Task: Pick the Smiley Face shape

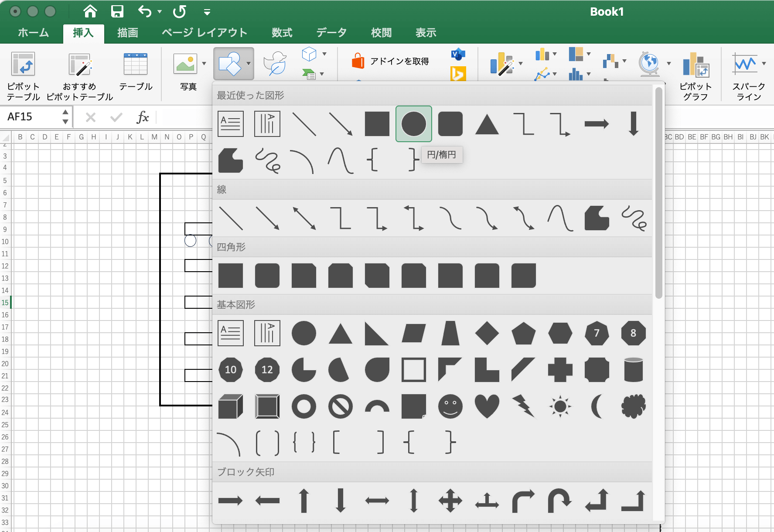Action: pos(450,406)
